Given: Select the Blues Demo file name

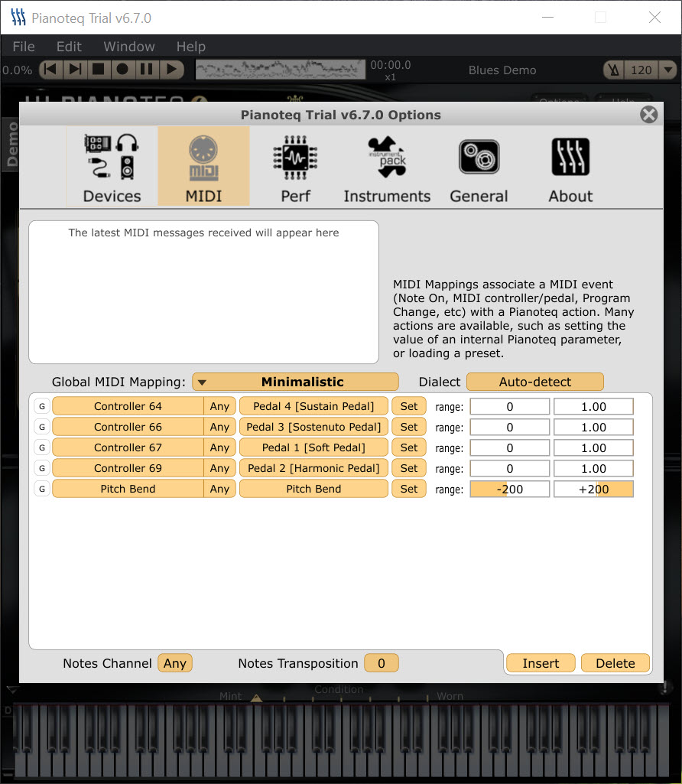Looking at the screenshot, I should click(502, 70).
